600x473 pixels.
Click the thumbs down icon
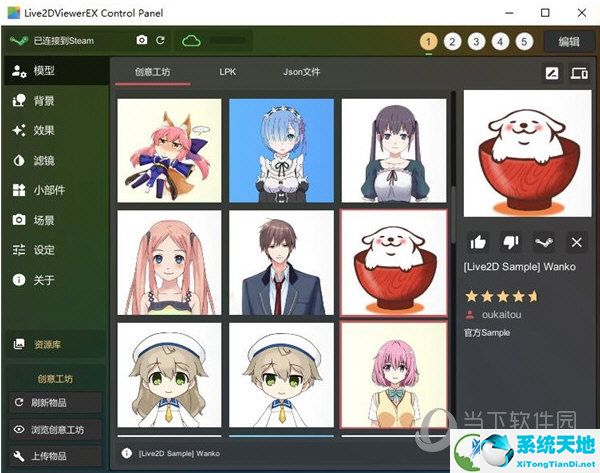tap(511, 242)
